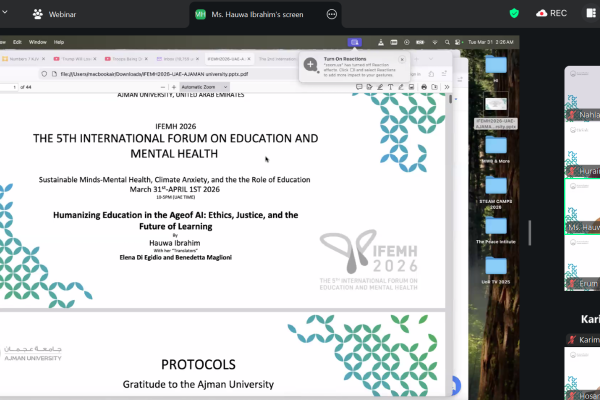Image resolution: width=600 pixels, height=400 pixels.
Task: Click the battery icon in menu bar
Action: (420, 42)
